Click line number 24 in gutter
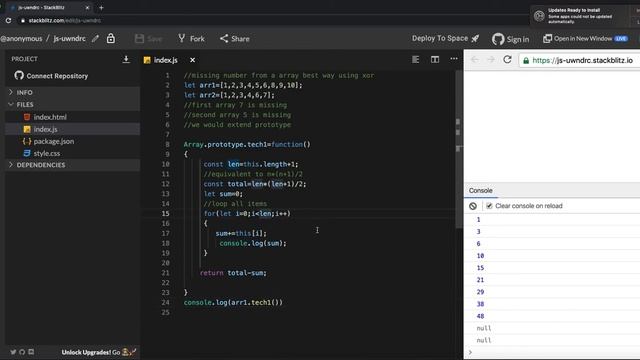Viewport: 640px width, 360px height. (165, 302)
